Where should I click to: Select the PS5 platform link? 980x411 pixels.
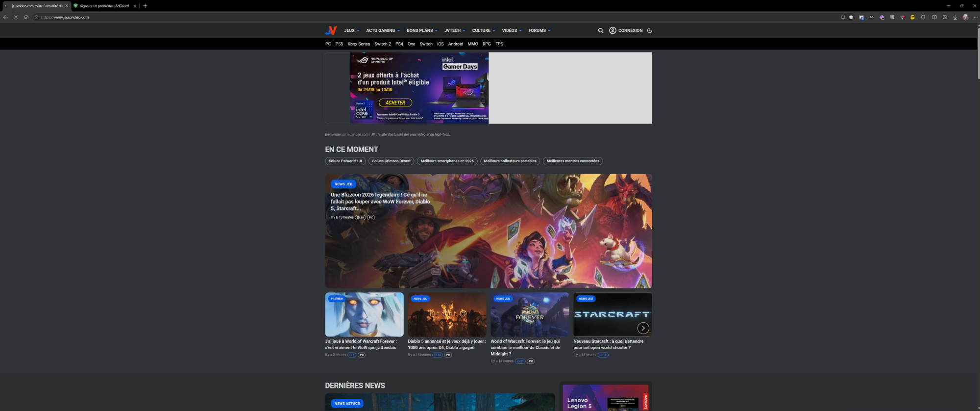coord(339,44)
